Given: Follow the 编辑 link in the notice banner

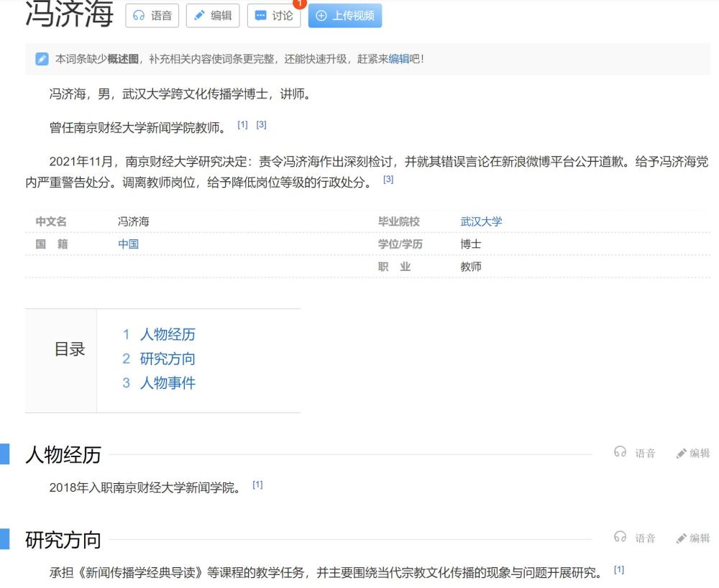Looking at the screenshot, I should coord(398,59).
